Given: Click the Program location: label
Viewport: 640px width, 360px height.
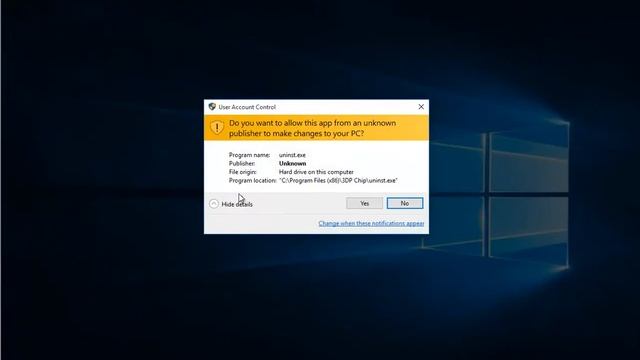Looking at the screenshot, I should [x=253, y=180].
